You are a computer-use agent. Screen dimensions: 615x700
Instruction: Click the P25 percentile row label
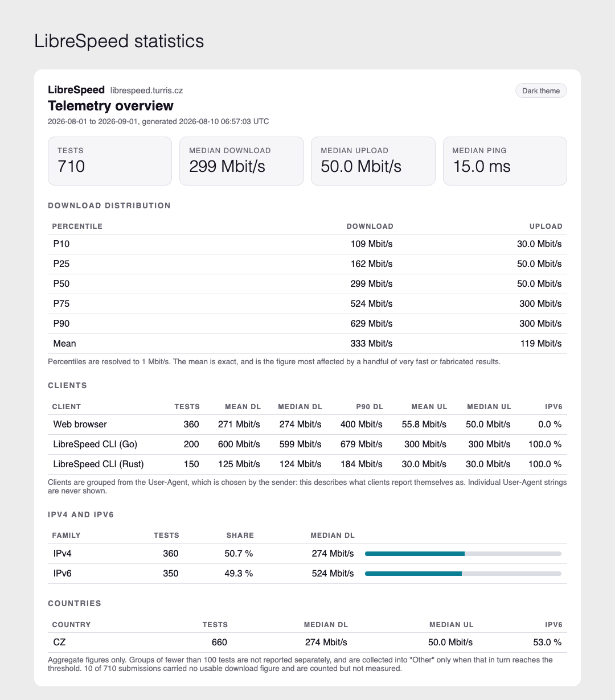coord(61,264)
